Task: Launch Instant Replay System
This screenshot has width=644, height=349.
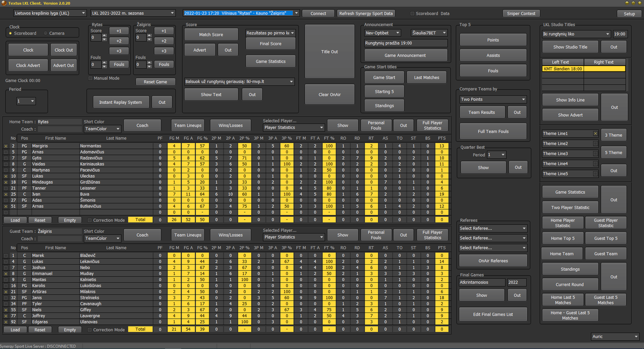Action: pyautogui.click(x=121, y=102)
